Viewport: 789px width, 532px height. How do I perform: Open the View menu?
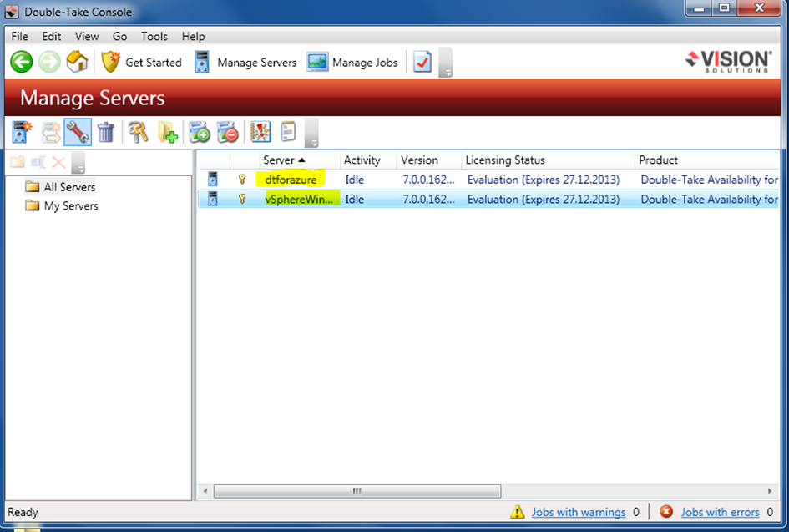pos(86,37)
